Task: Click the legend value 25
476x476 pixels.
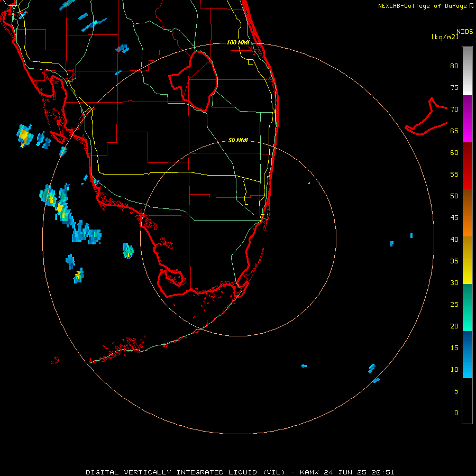Action: (x=454, y=305)
